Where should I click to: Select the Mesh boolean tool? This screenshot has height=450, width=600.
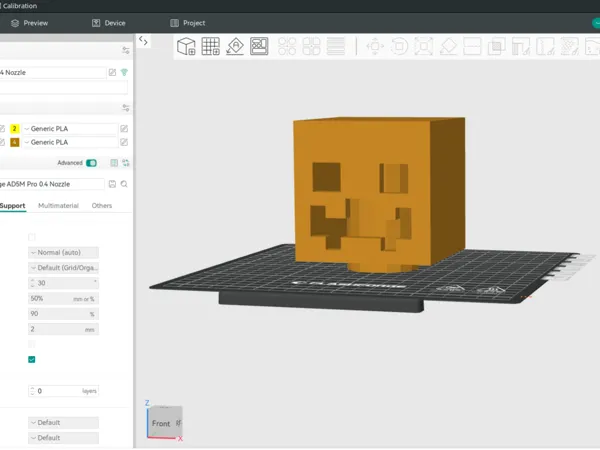(497, 46)
